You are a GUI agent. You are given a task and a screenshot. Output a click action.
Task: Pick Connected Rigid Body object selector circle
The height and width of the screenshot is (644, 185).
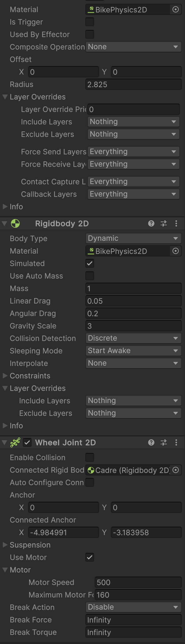pos(176,470)
